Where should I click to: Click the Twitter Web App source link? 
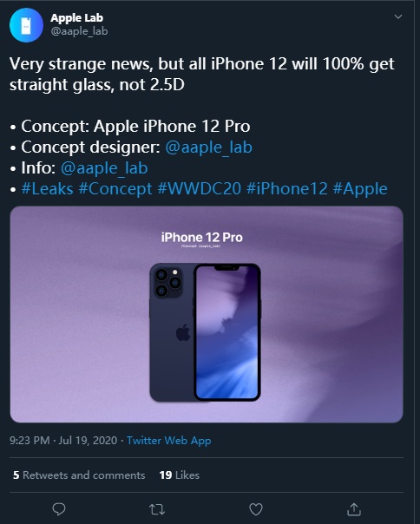pyautogui.click(x=169, y=441)
